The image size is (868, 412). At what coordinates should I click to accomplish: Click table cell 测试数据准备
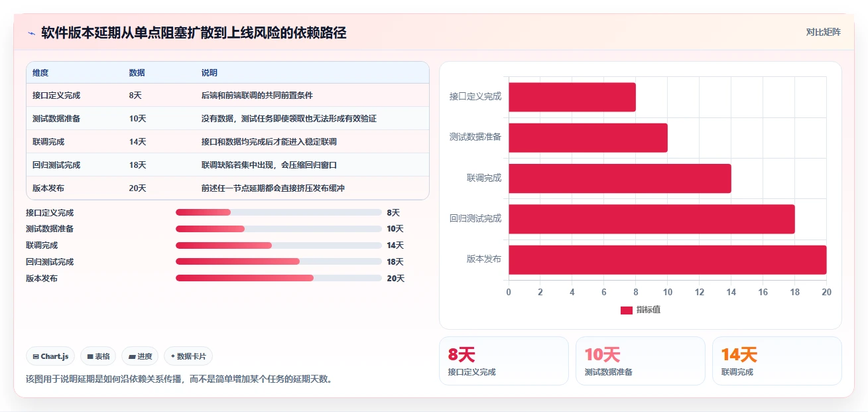coord(56,119)
